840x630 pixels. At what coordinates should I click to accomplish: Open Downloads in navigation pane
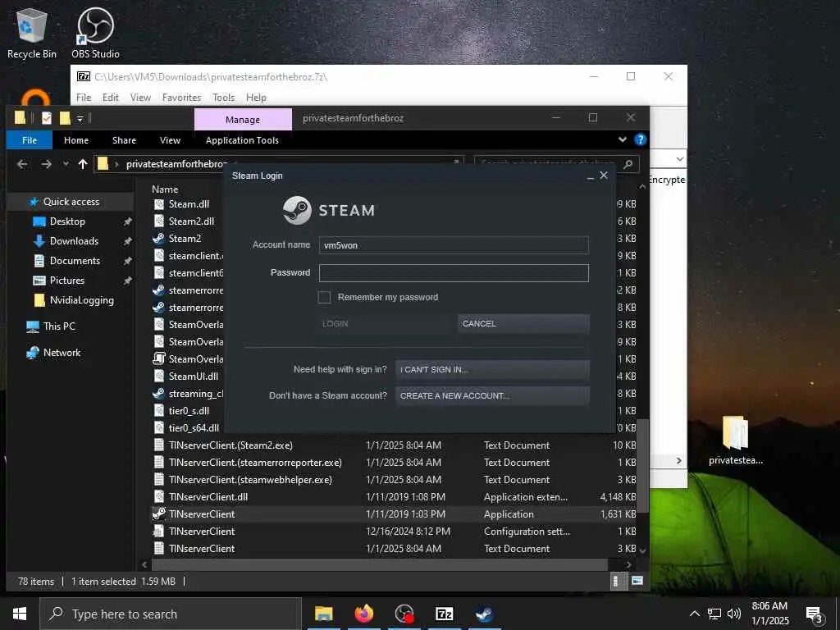point(74,241)
